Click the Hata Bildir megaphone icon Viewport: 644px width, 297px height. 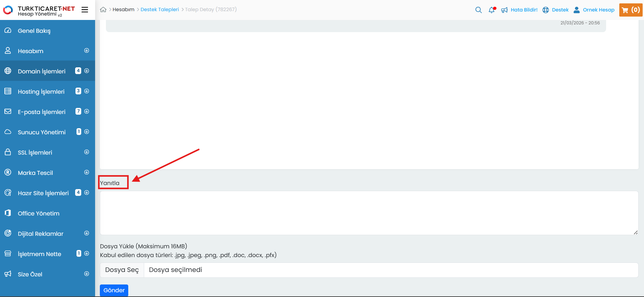tap(504, 10)
